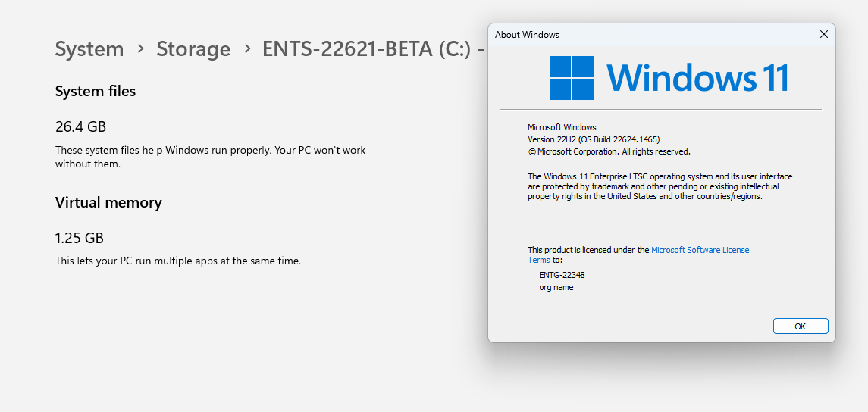Click the Windows 11 four-pane logo

(x=572, y=78)
